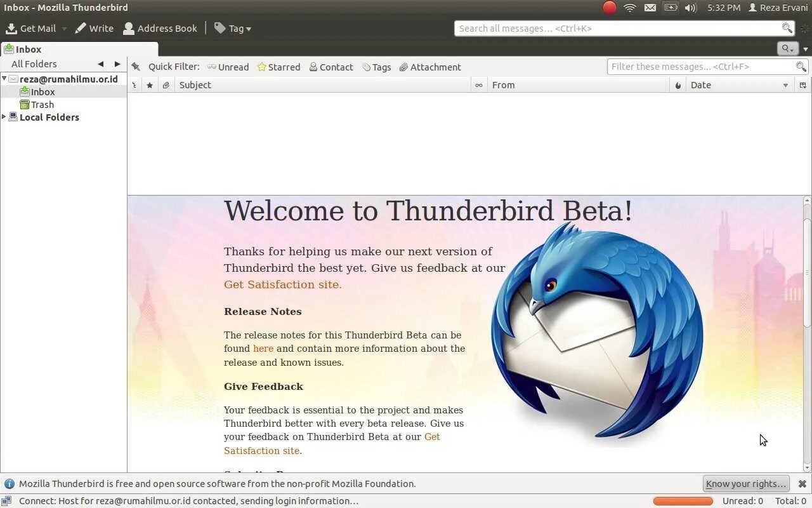
Task: Select the Inbox tab
Action: coord(79,50)
